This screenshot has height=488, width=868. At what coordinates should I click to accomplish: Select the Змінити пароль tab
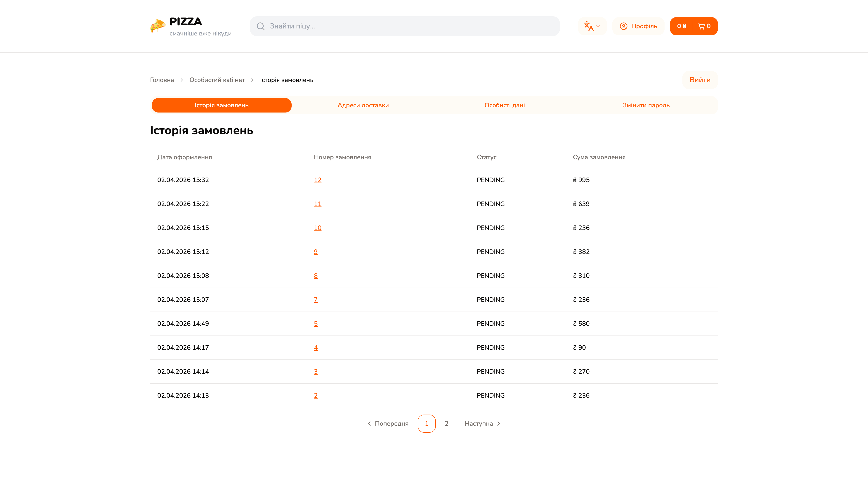[x=646, y=105]
